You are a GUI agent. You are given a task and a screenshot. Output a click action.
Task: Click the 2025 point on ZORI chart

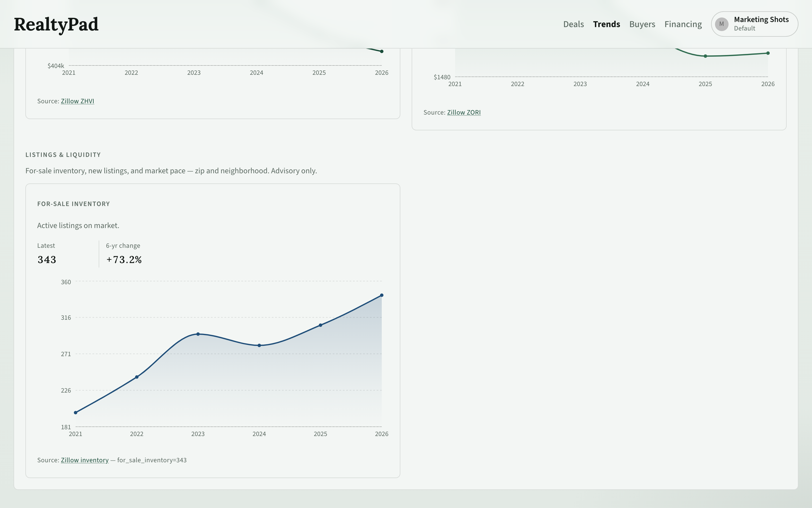coord(705,56)
